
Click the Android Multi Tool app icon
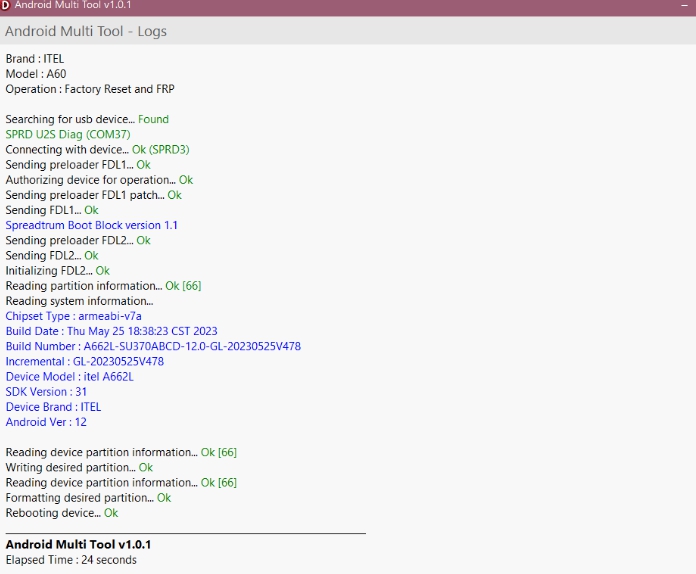(x=6, y=6)
